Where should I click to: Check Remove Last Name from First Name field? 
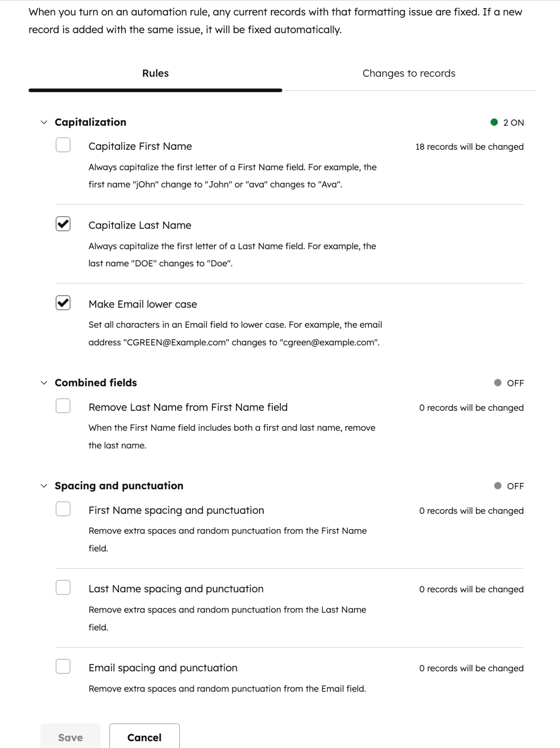tap(63, 406)
